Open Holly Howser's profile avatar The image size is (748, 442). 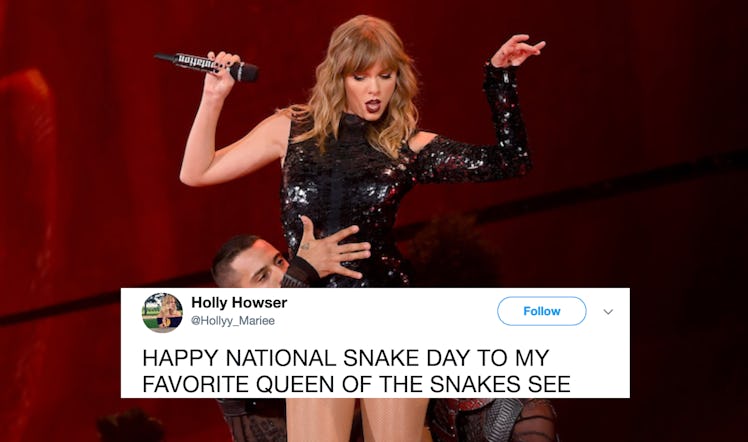coord(162,312)
